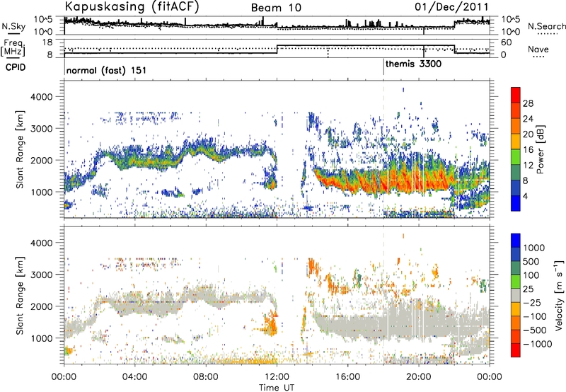Click the 'Velocity [m s-1]' colorbar label
Screen dimensions: 566x392
pos(559,295)
